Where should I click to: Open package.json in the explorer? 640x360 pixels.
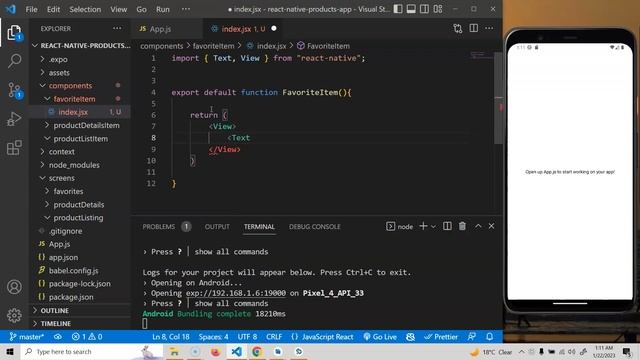[x=80, y=297]
